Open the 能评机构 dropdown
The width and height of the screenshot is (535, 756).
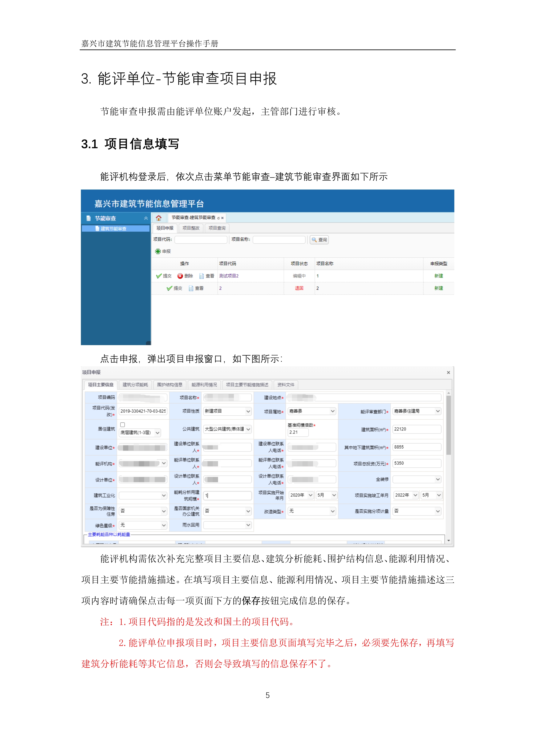(x=143, y=463)
